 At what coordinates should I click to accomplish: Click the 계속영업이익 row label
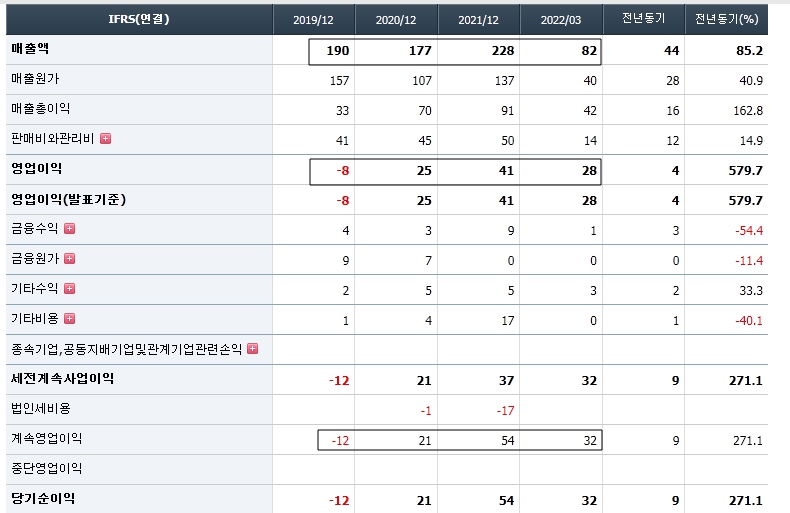46,438
